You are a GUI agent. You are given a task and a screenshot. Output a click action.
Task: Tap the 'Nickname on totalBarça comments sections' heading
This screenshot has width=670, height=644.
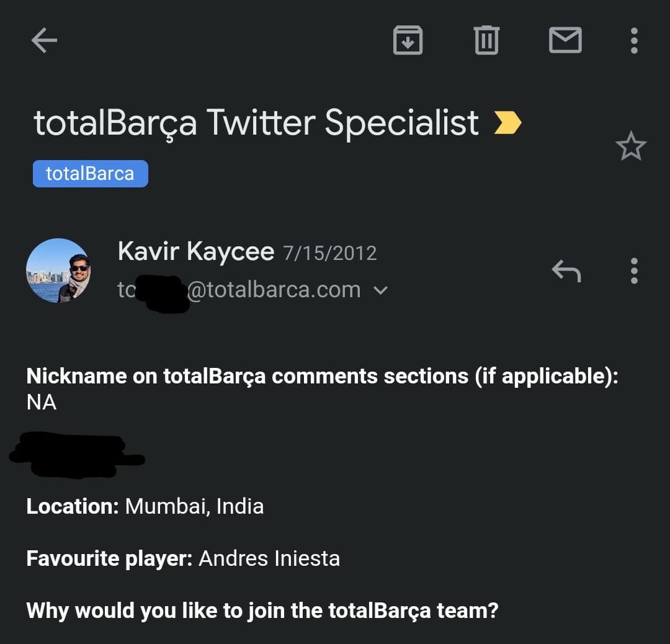pyautogui.click(x=322, y=376)
